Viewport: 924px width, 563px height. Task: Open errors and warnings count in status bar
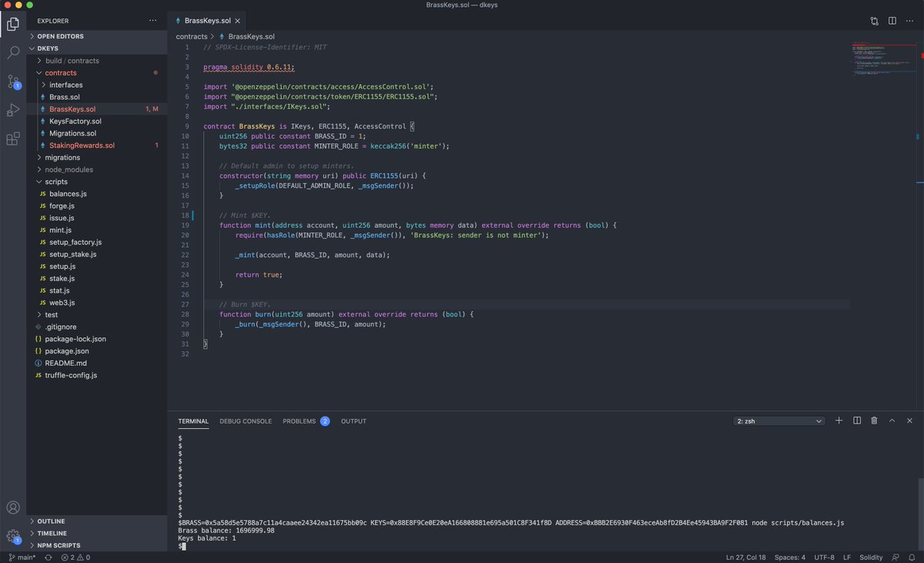(x=75, y=557)
